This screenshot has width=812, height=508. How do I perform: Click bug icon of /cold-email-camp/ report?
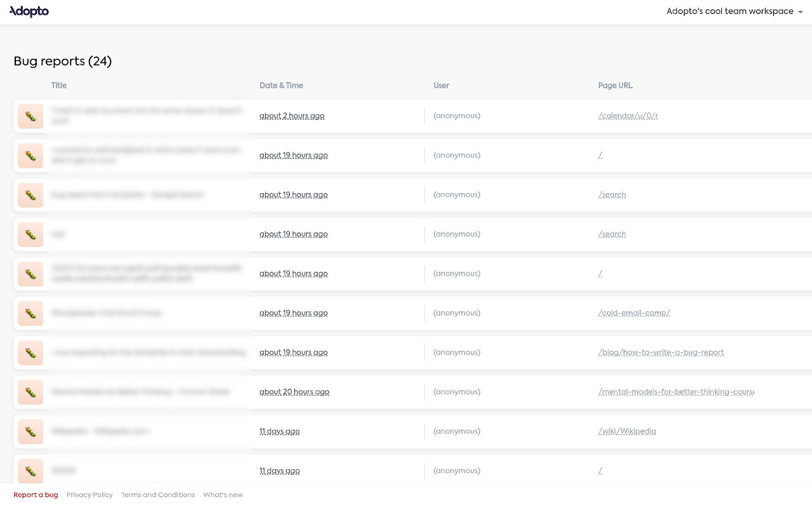click(30, 313)
